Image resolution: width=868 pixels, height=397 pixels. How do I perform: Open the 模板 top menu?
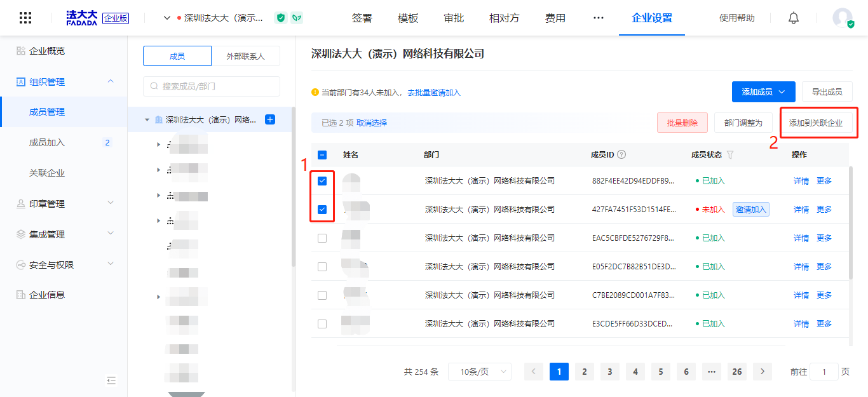(x=408, y=18)
